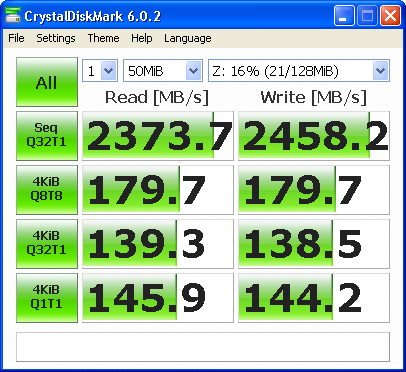Open the Help menu
Viewport: 406px width, 372px height.
pyautogui.click(x=142, y=38)
